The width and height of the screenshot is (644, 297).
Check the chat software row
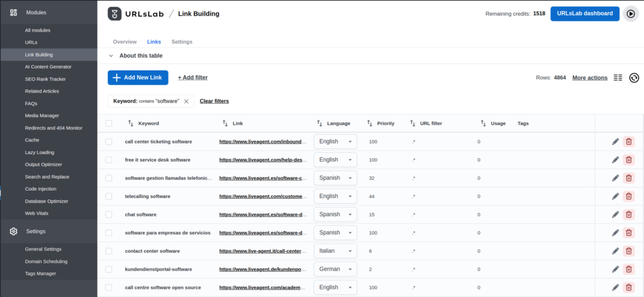(108, 215)
